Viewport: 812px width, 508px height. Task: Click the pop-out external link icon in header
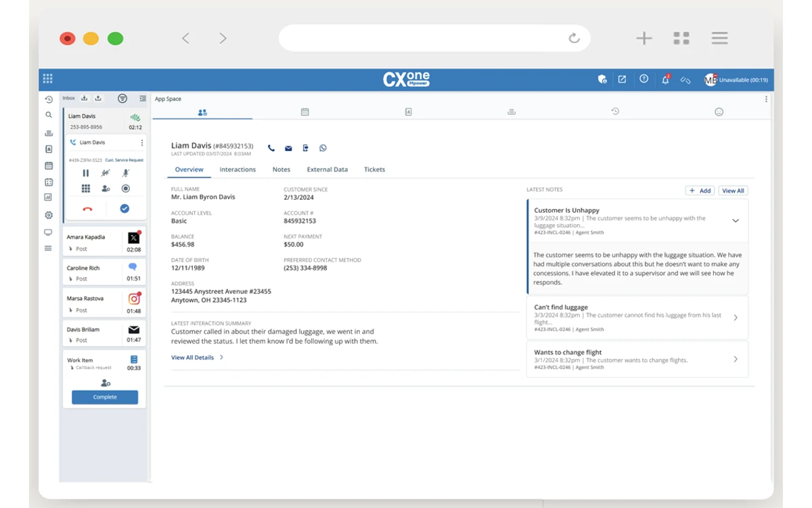pos(622,79)
